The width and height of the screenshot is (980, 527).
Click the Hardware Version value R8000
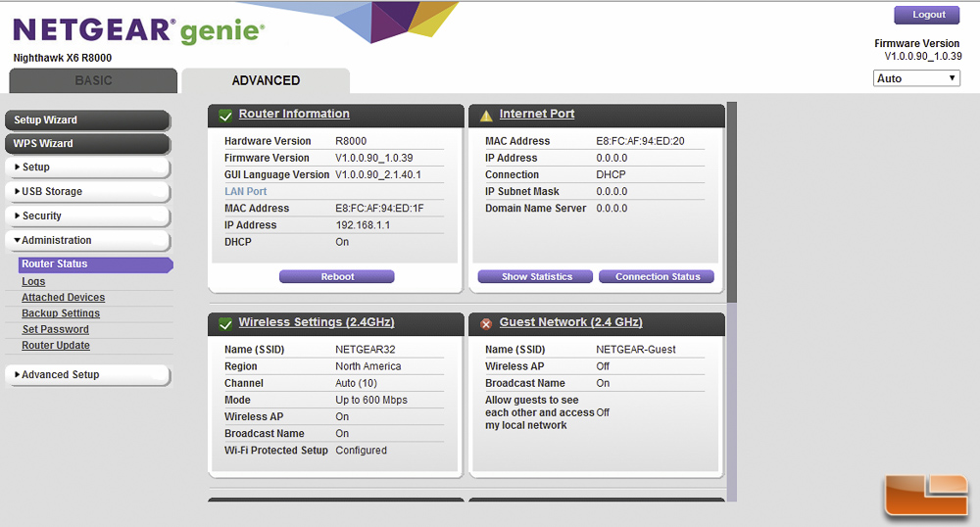tap(351, 141)
